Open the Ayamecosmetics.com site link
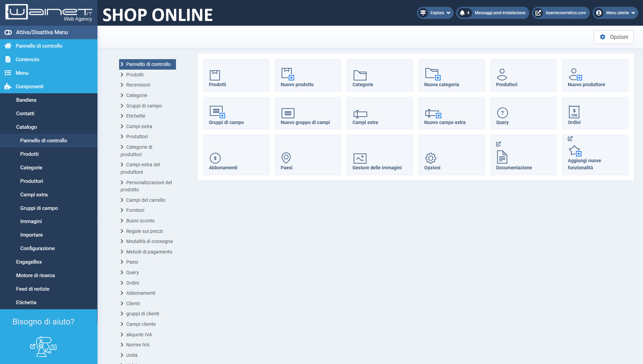Image resolution: width=643 pixels, height=364 pixels. coord(561,13)
